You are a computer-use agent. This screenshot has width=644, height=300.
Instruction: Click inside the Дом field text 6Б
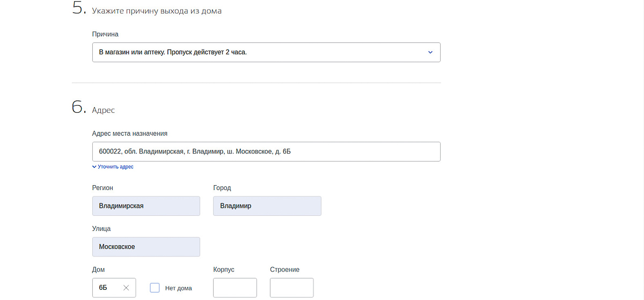coord(104,288)
